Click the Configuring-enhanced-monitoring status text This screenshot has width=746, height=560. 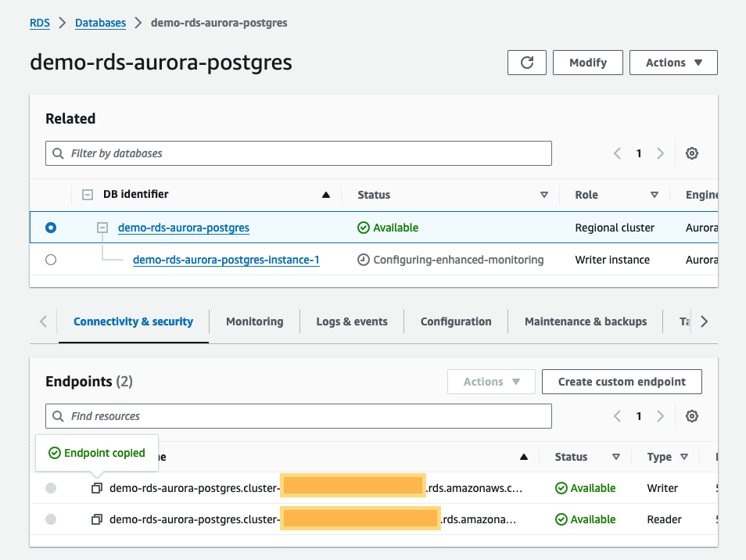click(x=458, y=260)
